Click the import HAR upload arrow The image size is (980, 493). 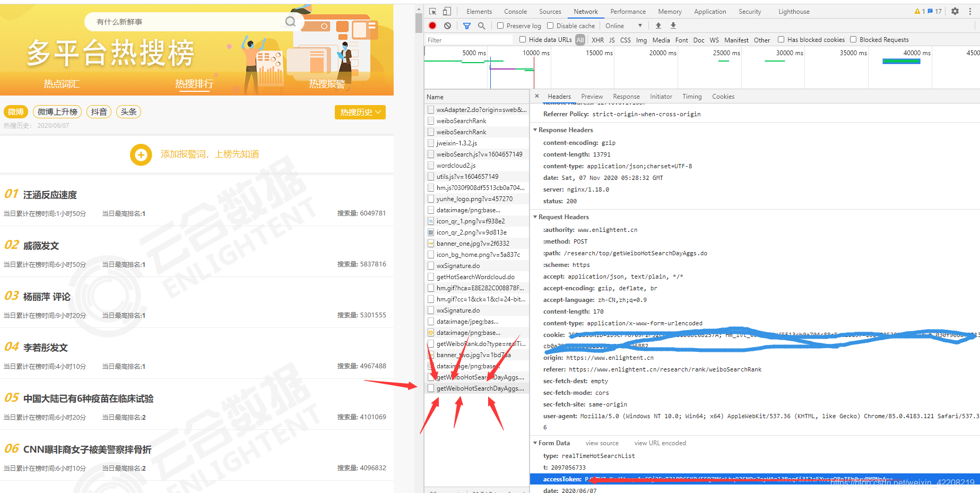coord(658,25)
